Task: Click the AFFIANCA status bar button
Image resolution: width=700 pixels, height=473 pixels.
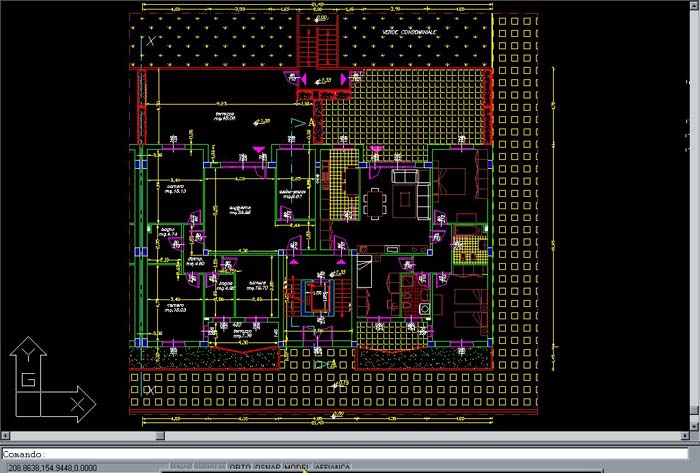Action: click(333, 467)
